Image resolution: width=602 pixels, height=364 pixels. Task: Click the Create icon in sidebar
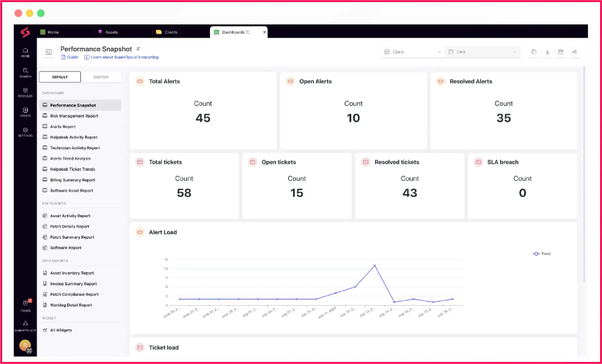(25, 111)
